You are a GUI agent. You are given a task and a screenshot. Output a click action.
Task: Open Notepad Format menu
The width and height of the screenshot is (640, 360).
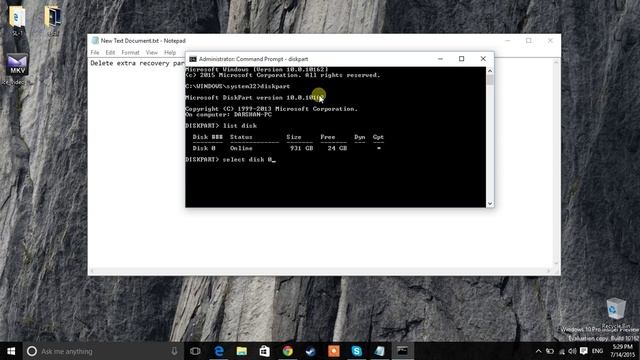click(130, 53)
